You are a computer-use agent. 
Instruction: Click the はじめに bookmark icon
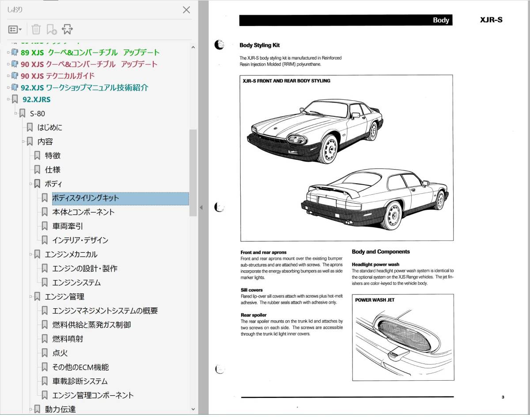pyautogui.click(x=30, y=128)
